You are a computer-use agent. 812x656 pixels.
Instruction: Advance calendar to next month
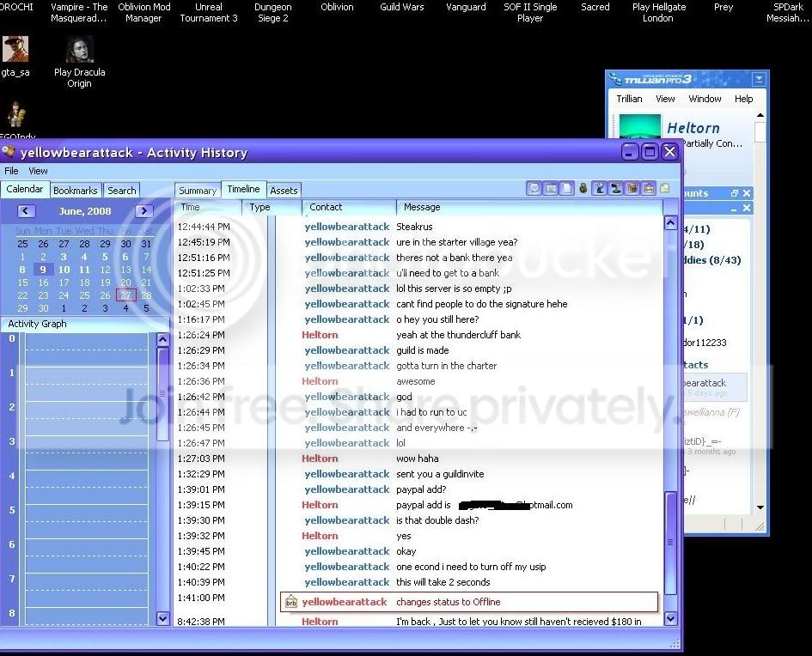point(144,210)
